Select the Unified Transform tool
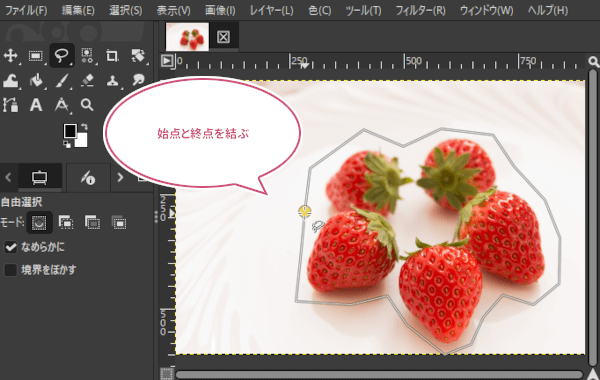 tap(138, 56)
